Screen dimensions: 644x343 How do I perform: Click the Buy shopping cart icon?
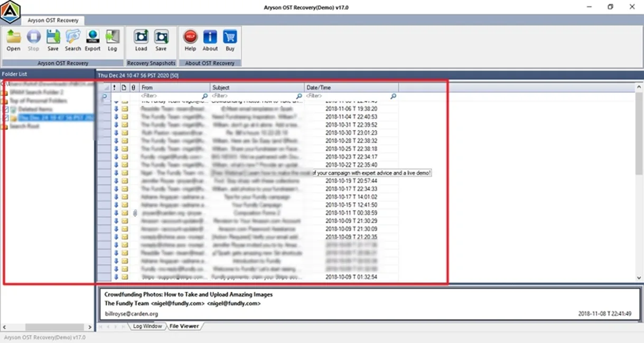click(230, 36)
